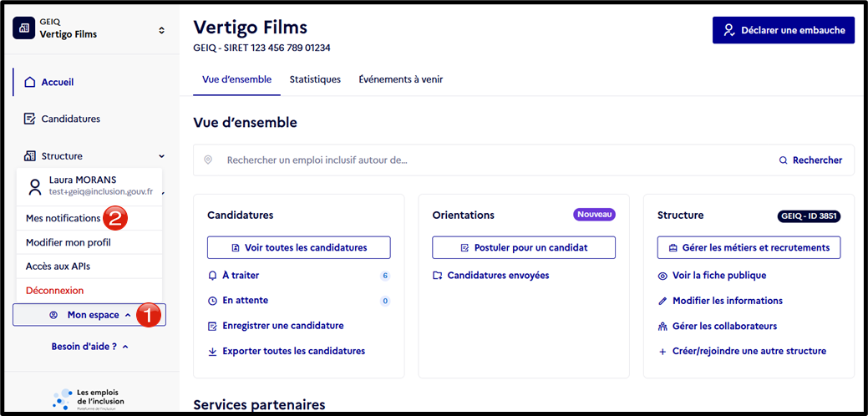The image size is (868, 416).
Task: Click Les emplois de l'inclusion logo
Action: [x=89, y=398]
